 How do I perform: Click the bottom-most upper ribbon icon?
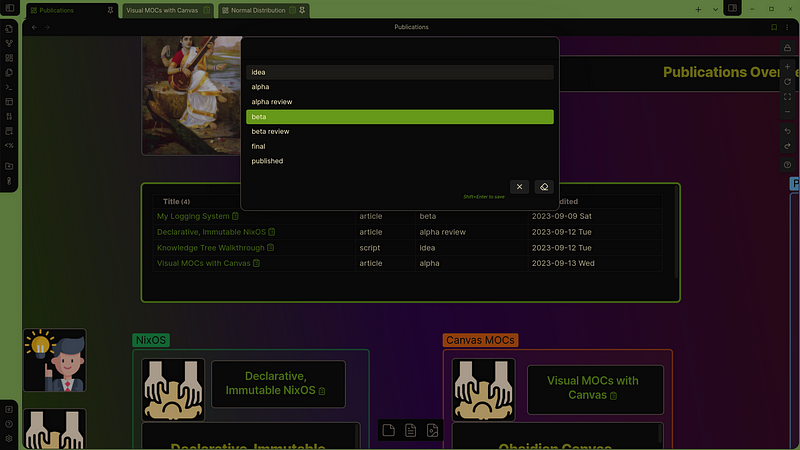(x=9, y=181)
